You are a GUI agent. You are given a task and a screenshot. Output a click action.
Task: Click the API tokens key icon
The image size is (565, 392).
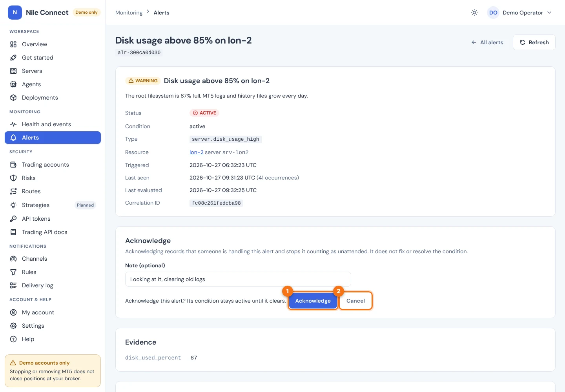(x=13, y=219)
